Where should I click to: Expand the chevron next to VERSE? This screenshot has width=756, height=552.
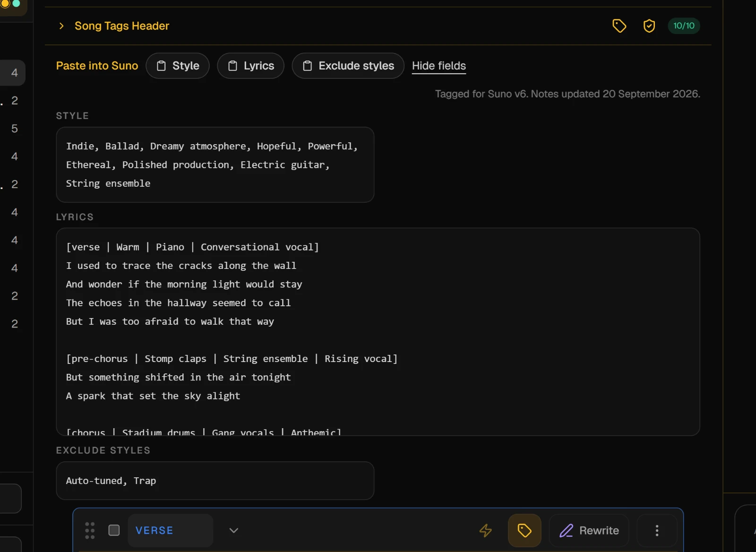[233, 530]
